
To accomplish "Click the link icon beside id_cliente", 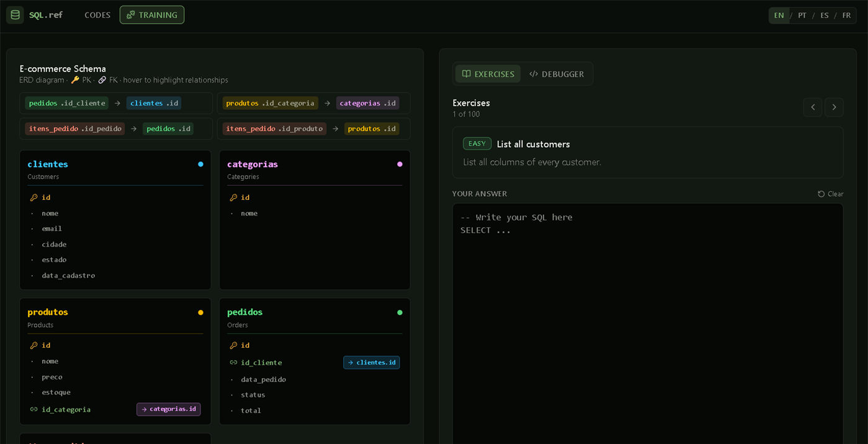I will [x=233, y=363].
